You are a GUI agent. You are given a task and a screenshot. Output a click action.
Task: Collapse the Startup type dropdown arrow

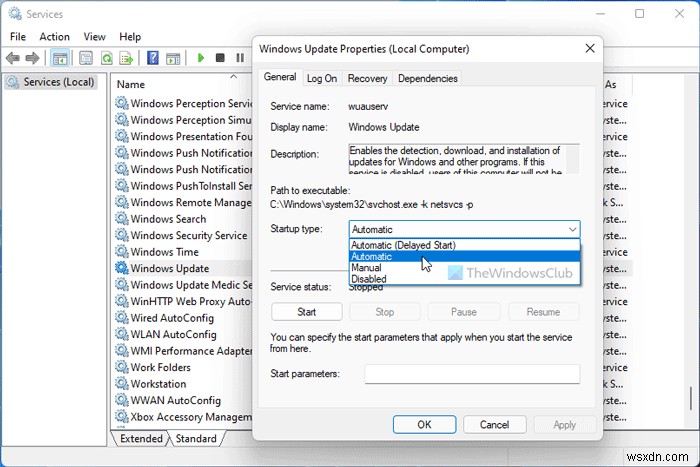(x=572, y=229)
